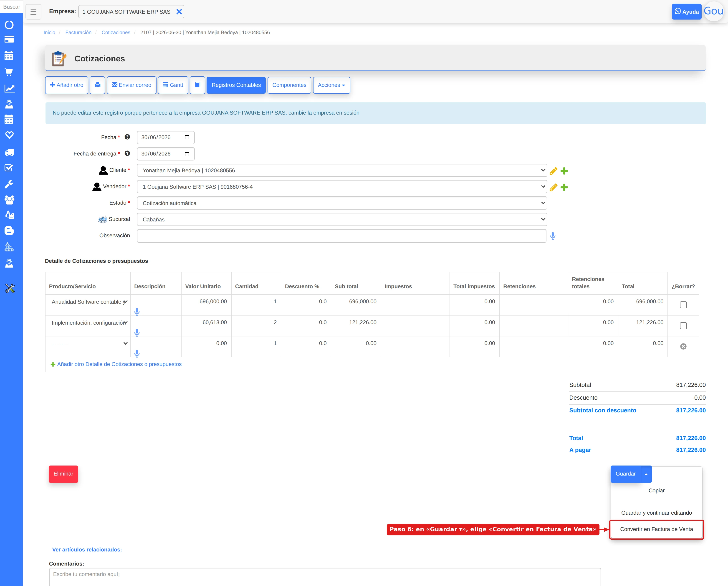Image resolution: width=728 pixels, height=586 pixels.
Task: Open the hamburger menu icon
Action: [33, 12]
